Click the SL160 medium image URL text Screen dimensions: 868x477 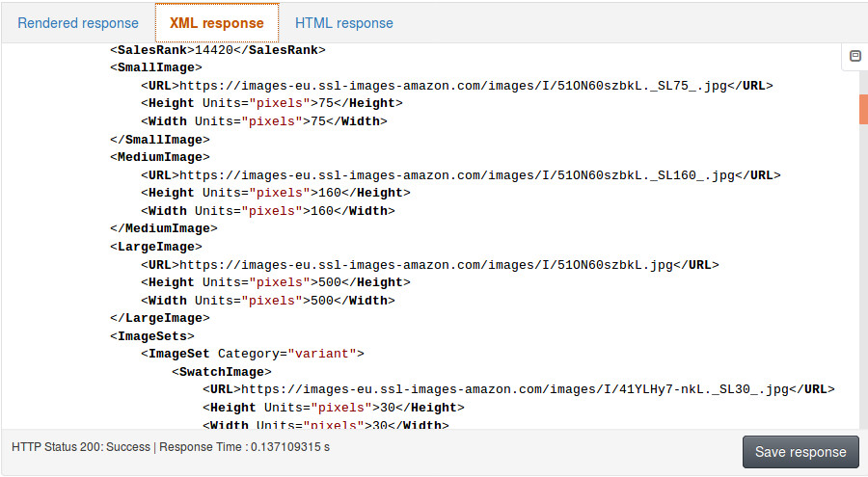coord(457,175)
